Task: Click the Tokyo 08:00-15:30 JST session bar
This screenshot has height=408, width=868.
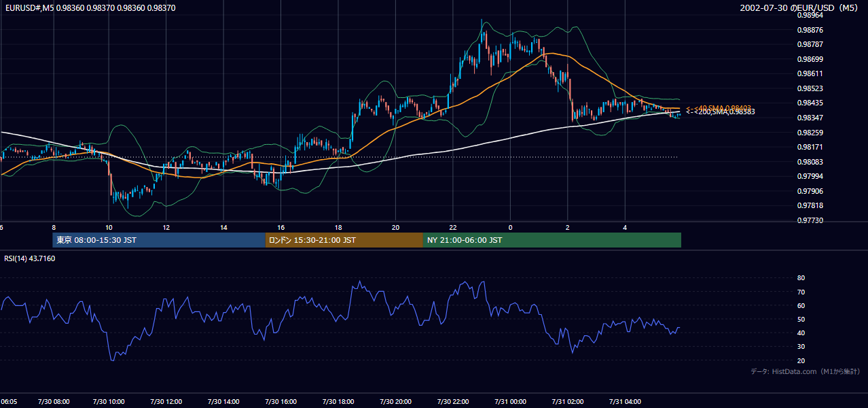Action: 159,240
